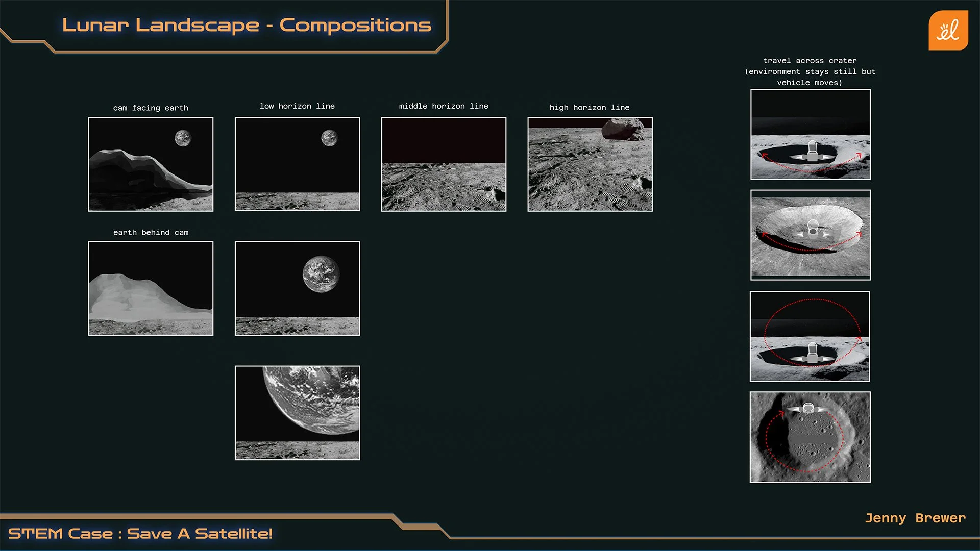Click the small Earth in cam facing earth

183,138
